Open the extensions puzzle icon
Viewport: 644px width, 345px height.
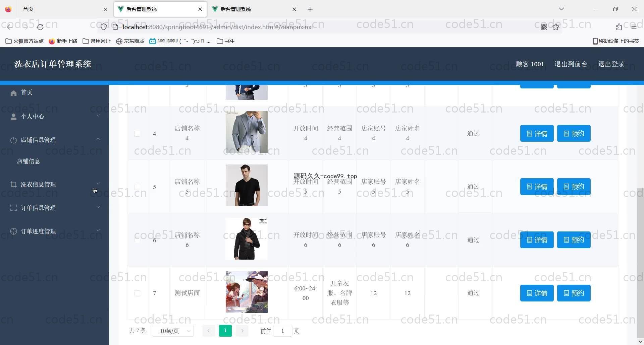coord(619,27)
